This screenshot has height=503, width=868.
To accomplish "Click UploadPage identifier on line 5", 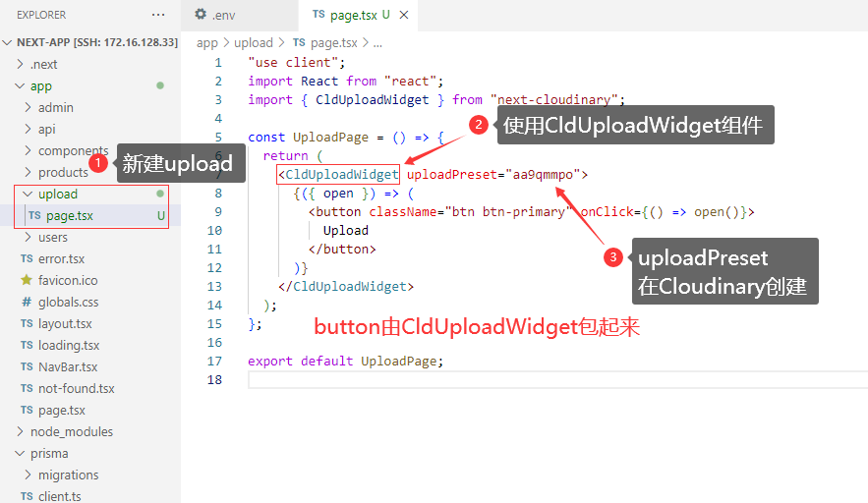I will (330, 138).
